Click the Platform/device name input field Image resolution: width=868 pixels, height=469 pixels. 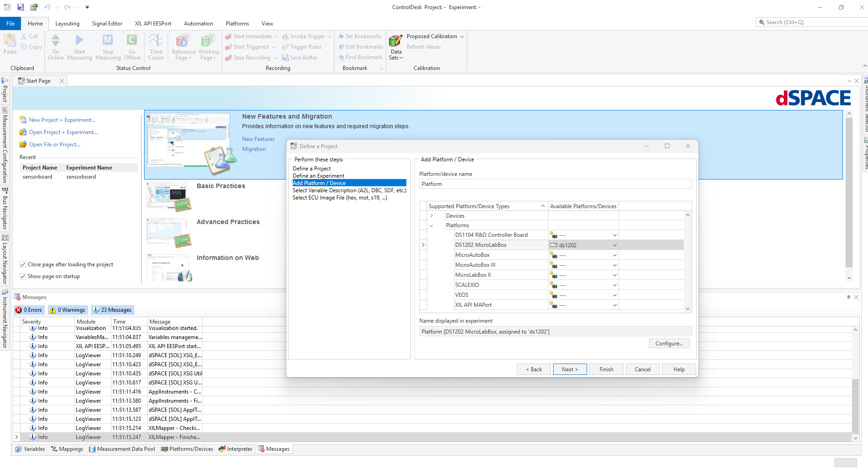coord(555,184)
